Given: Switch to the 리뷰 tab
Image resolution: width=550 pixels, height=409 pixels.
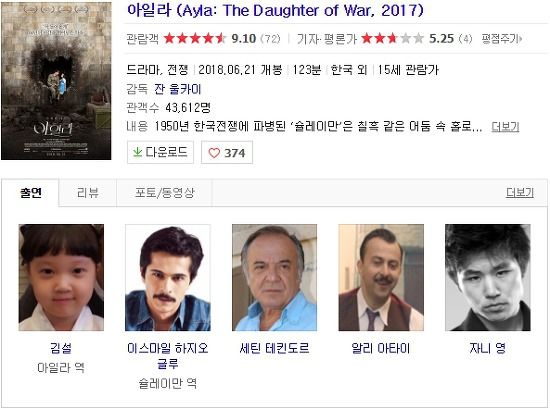Looking at the screenshot, I should point(88,193).
